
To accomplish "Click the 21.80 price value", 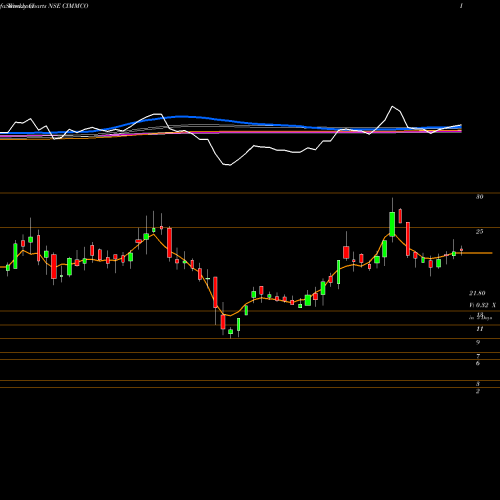I will 477,293.
